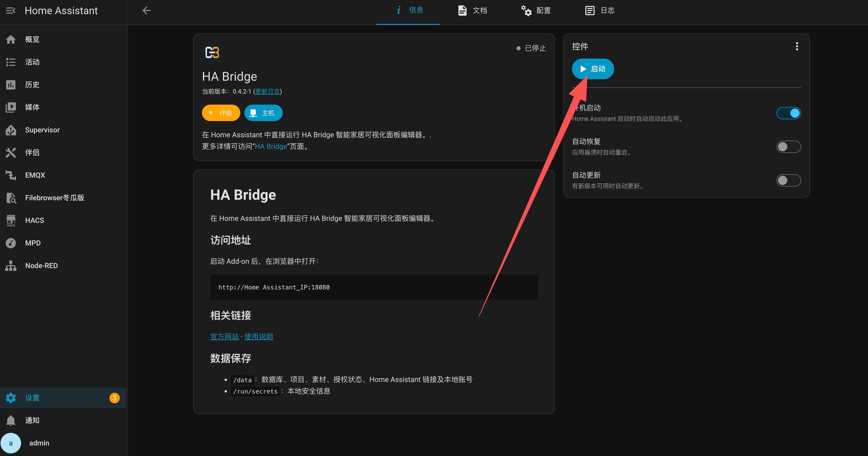Click the 访问地址 heading
The image size is (868, 456).
point(230,240)
